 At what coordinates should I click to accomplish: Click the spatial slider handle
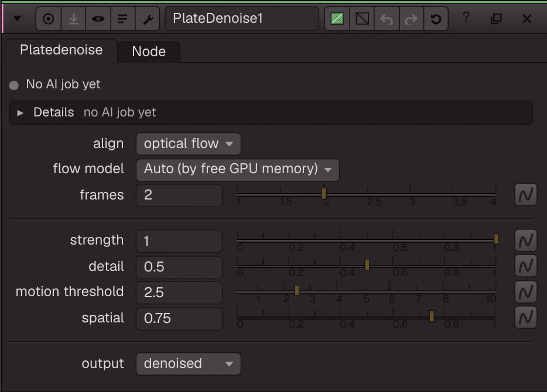(x=432, y=316)
